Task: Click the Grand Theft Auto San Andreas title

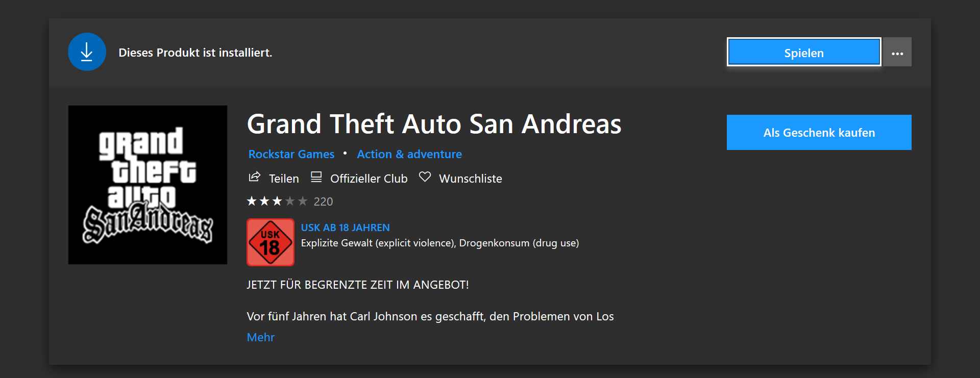Action: coord(434,124)
